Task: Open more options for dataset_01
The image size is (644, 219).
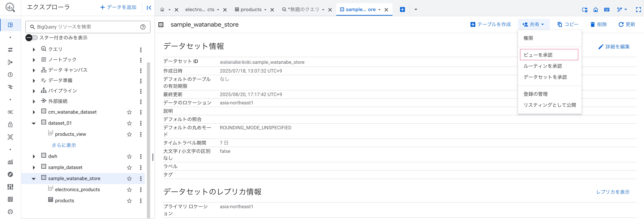Action: pos(141,123)
